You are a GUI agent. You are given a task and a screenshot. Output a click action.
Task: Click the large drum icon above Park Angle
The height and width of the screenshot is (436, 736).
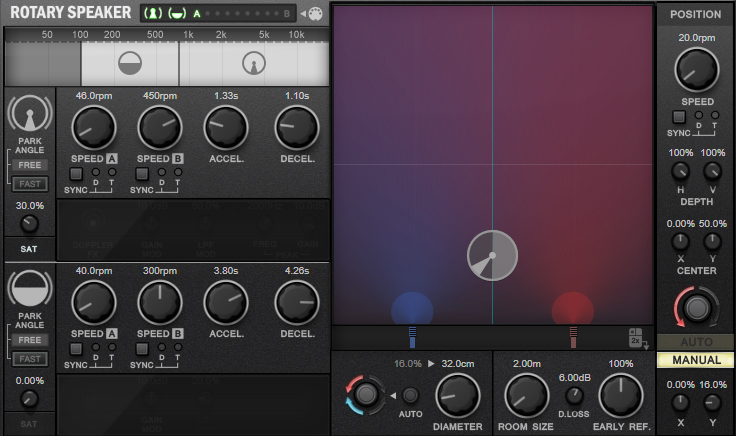click(x=30, y=288)
